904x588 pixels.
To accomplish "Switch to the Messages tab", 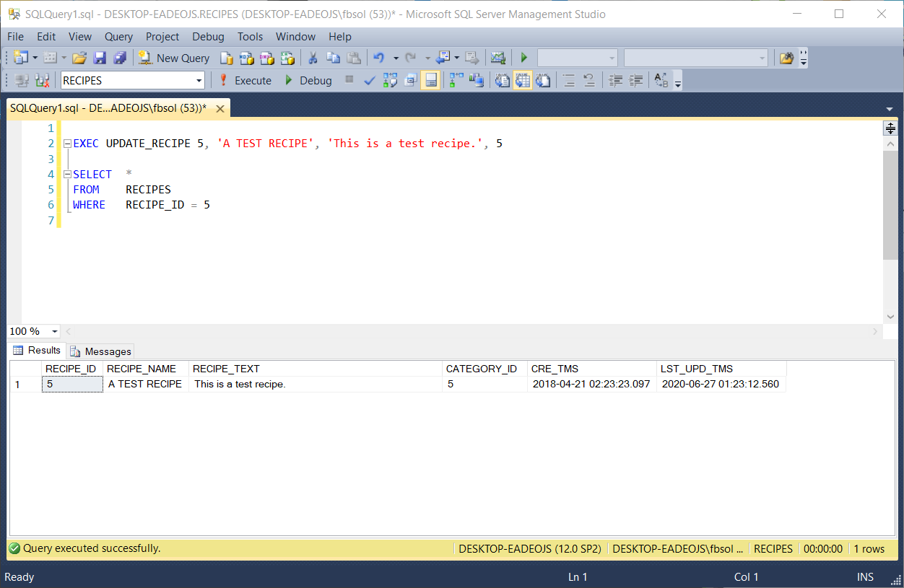I will point(101,351).
